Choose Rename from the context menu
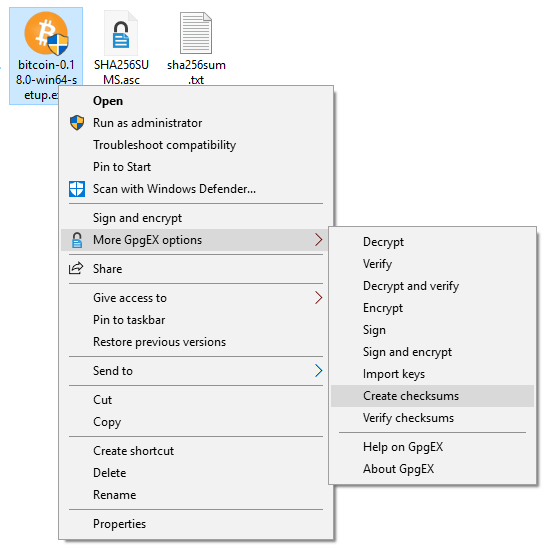 pos(196,495)
